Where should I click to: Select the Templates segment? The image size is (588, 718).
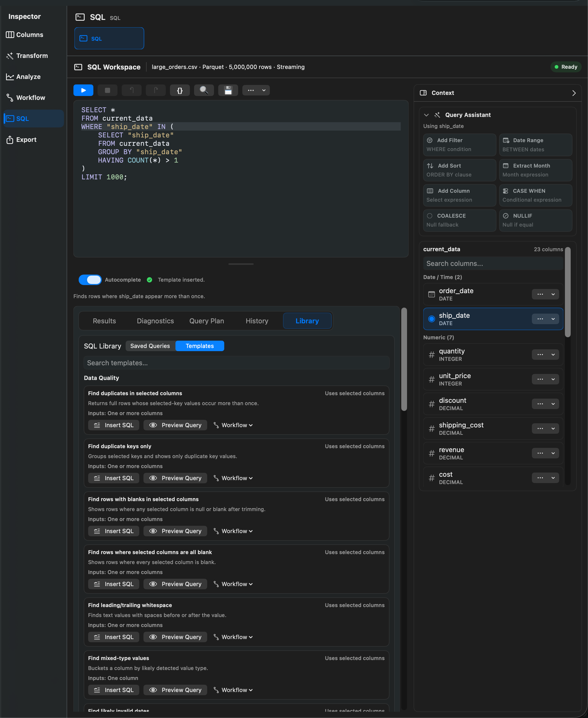(x=200, y=346)
